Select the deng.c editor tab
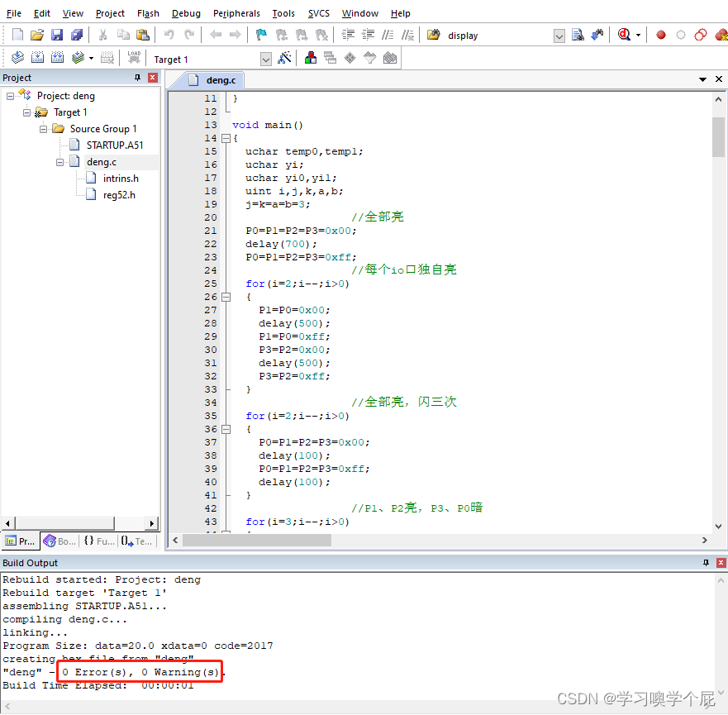 (212, 80)
